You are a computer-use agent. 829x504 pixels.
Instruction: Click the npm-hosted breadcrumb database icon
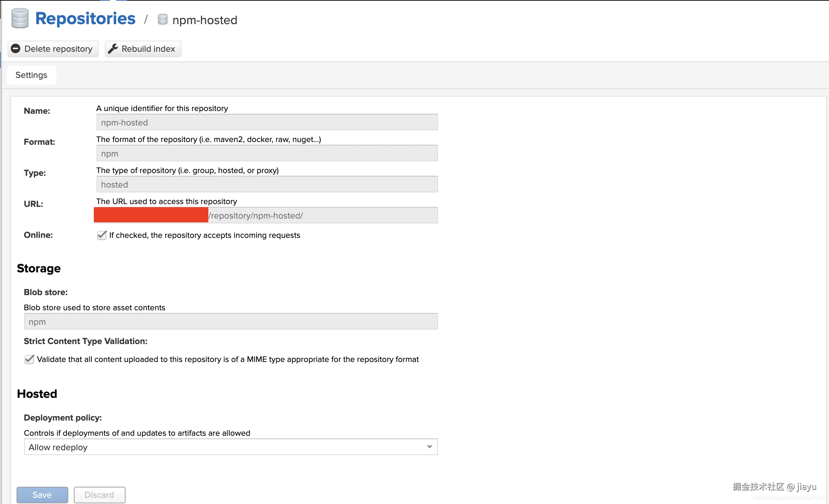(x=162, y=20)
